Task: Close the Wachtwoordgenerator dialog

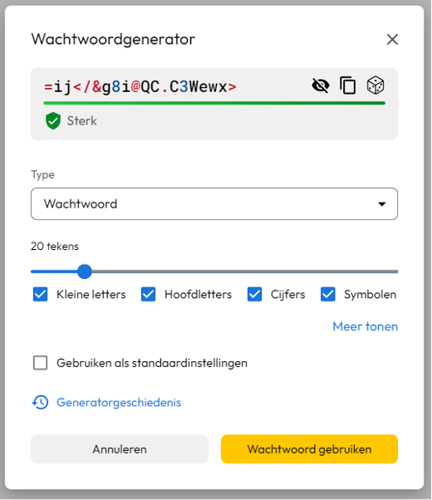Action: 392,39
